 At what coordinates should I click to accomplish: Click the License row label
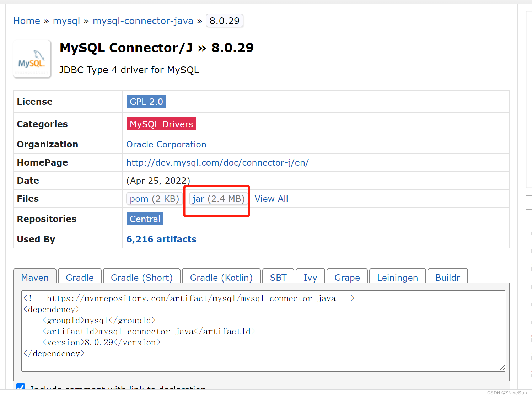(35, 102)
